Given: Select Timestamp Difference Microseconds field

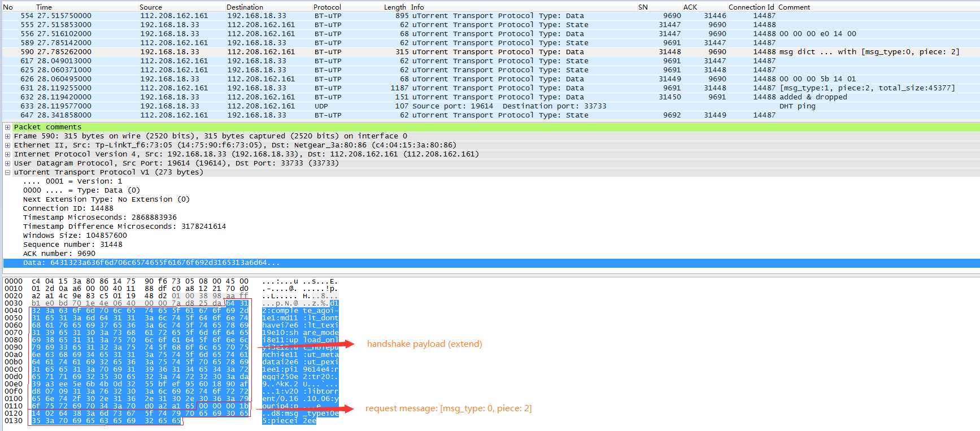Looking at the screenshot, I should pyautogui.click(x=124, y=227).
